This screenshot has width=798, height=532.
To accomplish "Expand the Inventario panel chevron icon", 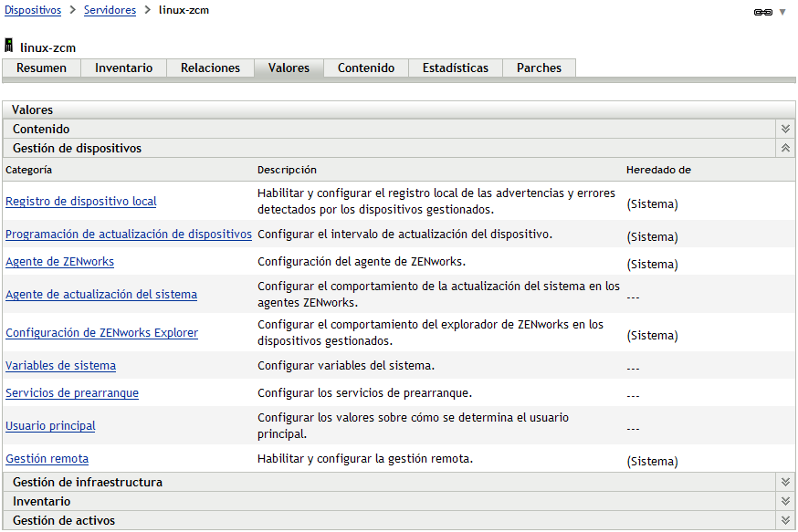I will pyautogui.click(x=783, y=500).
